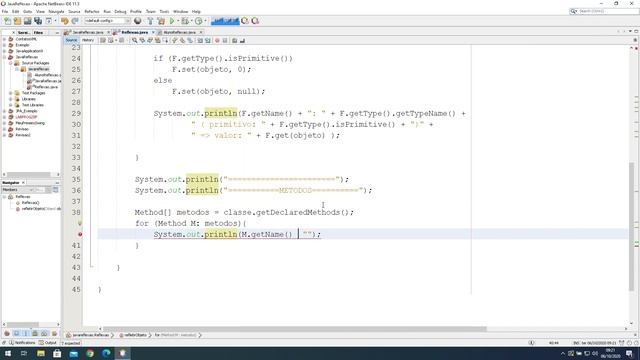Click the garbage collection memory icon in toolbar
The image size is (640, 360).
pos(245,21)
